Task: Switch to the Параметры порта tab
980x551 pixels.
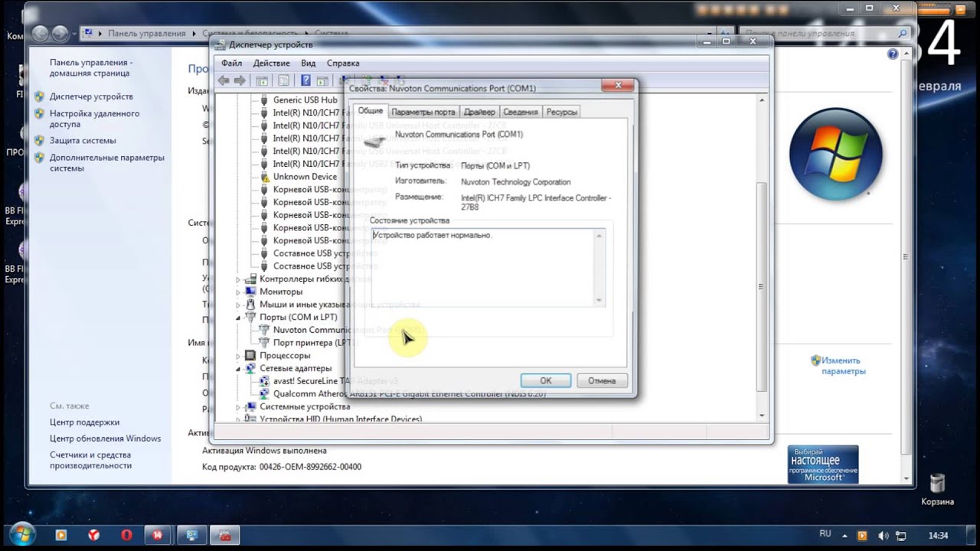Action: [x=423, y=112]
